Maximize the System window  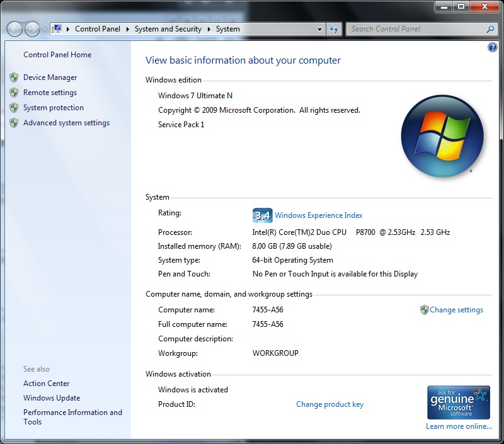pos(461,6)
